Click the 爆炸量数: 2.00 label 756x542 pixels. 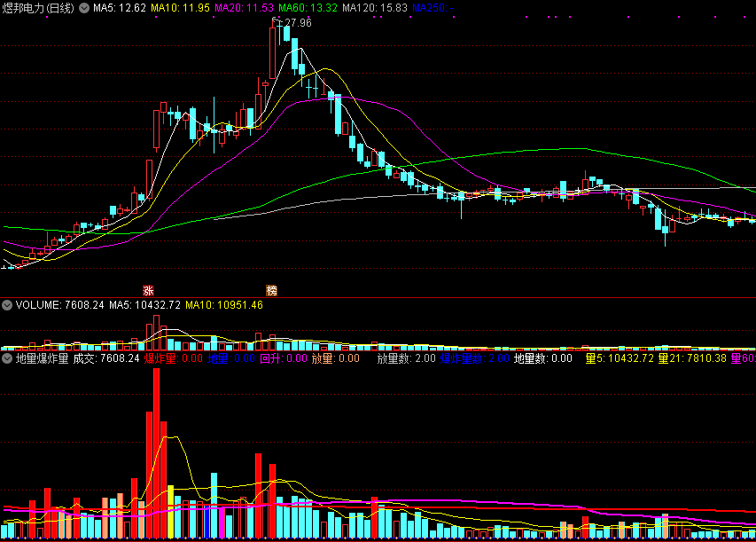[475, 358]
